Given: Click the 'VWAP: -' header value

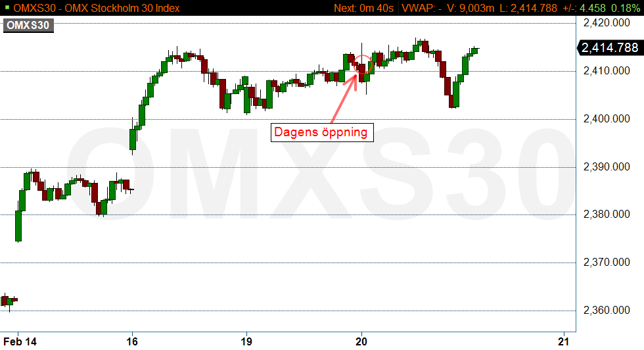Looking at the screenshot, I should point(422,8).
